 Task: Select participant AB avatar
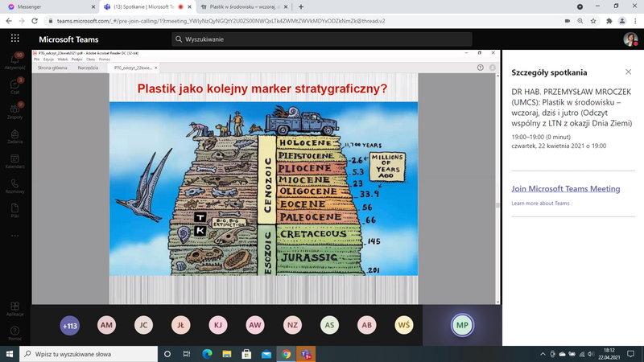(x=367, y=325)
